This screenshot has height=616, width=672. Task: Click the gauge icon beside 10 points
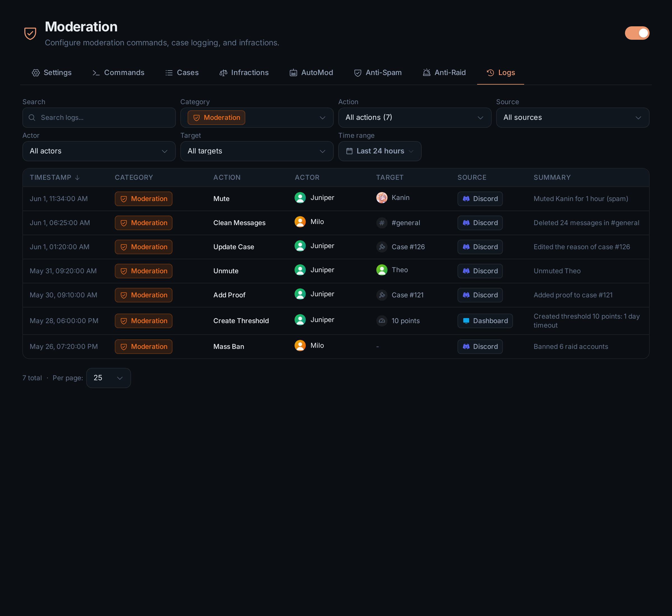pyautogui.click(x=382, y=321)
